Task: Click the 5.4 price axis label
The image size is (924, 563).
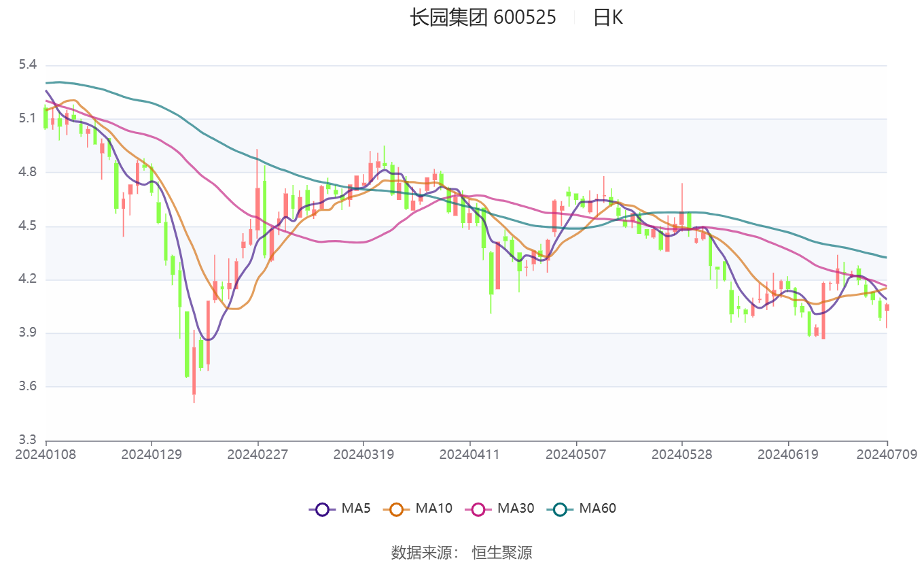Action: tap(27, 65)
